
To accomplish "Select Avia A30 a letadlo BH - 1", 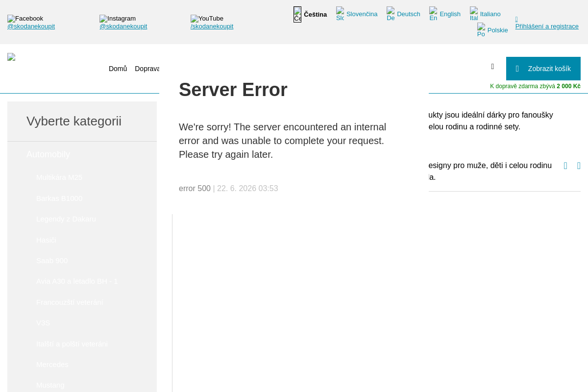I will 77,281.
